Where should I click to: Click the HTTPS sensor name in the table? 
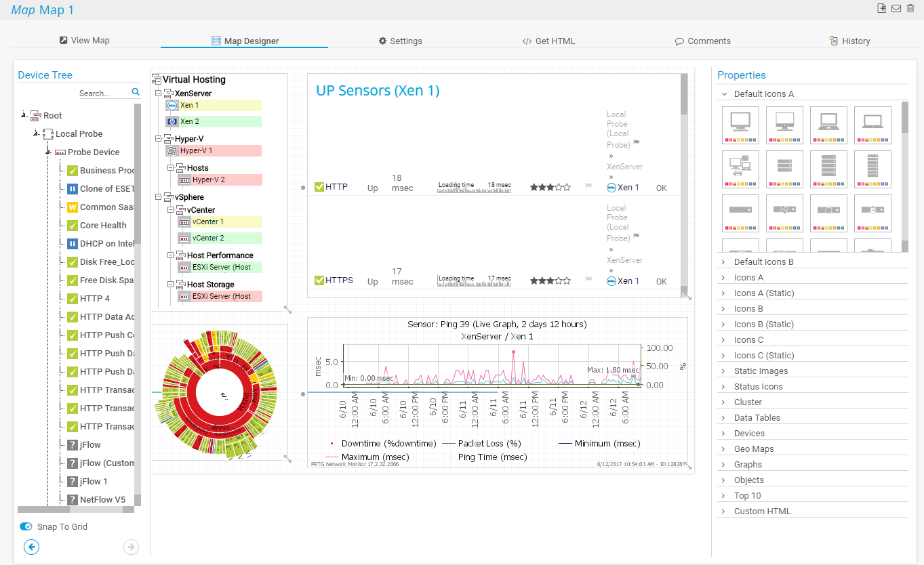click(339, 280)
